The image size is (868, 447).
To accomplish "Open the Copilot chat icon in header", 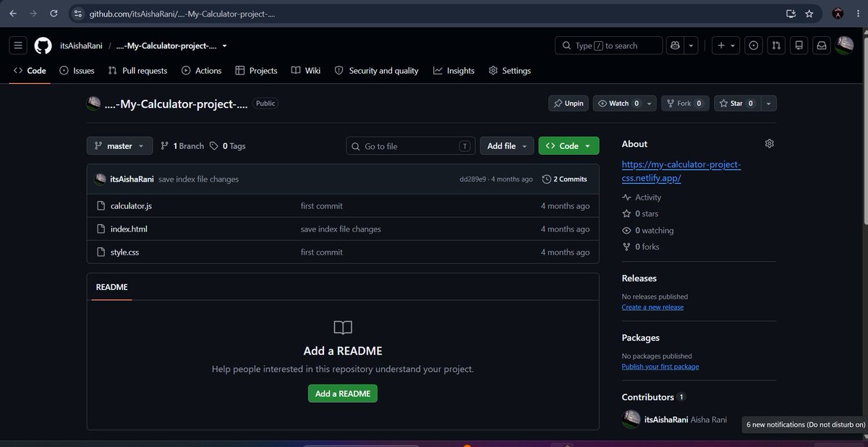I will [675, 46].
